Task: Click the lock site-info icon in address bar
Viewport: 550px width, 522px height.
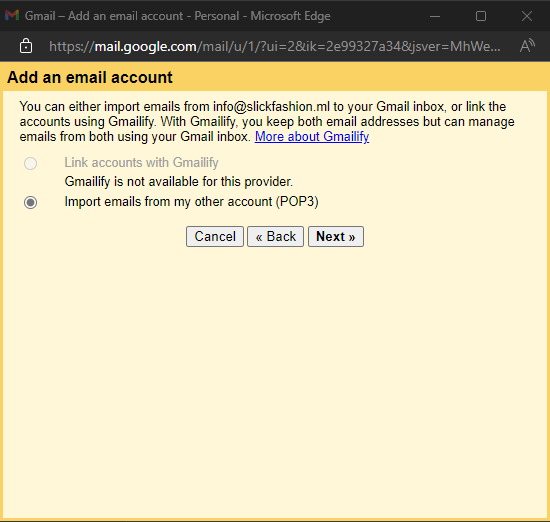Action: point(26,46)
